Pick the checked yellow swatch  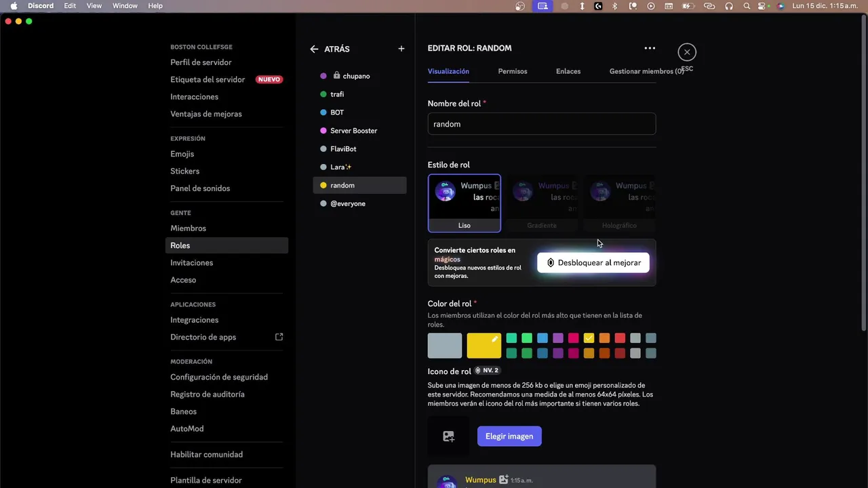pyautogui.click(x=589, y=338)
